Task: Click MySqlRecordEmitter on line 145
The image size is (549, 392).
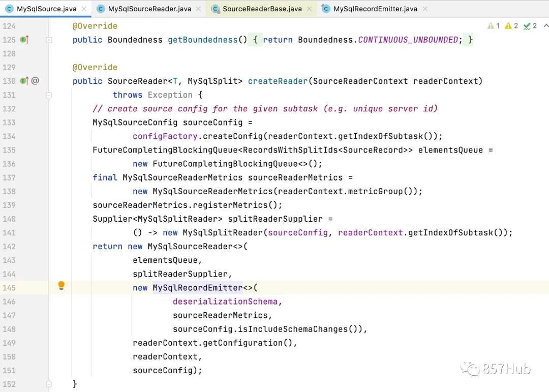Action: click(197, 288)
